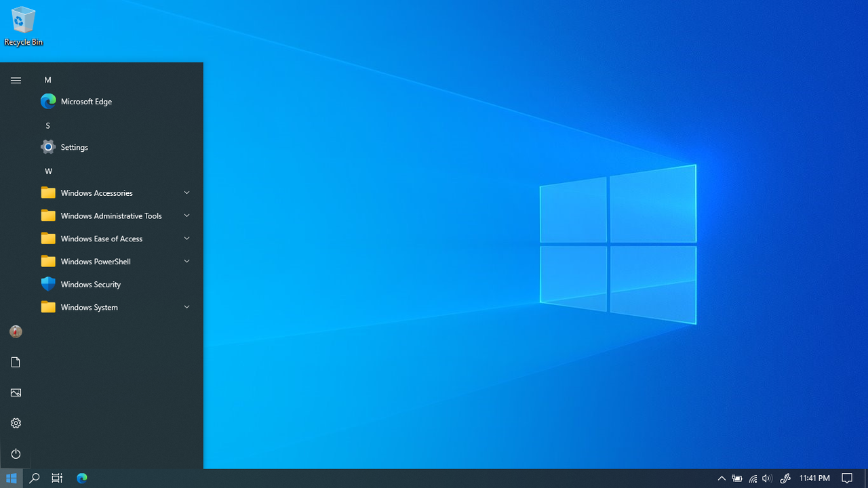Show hidden system tray icons
Screen dimensions: 868x488
(722, 479)
